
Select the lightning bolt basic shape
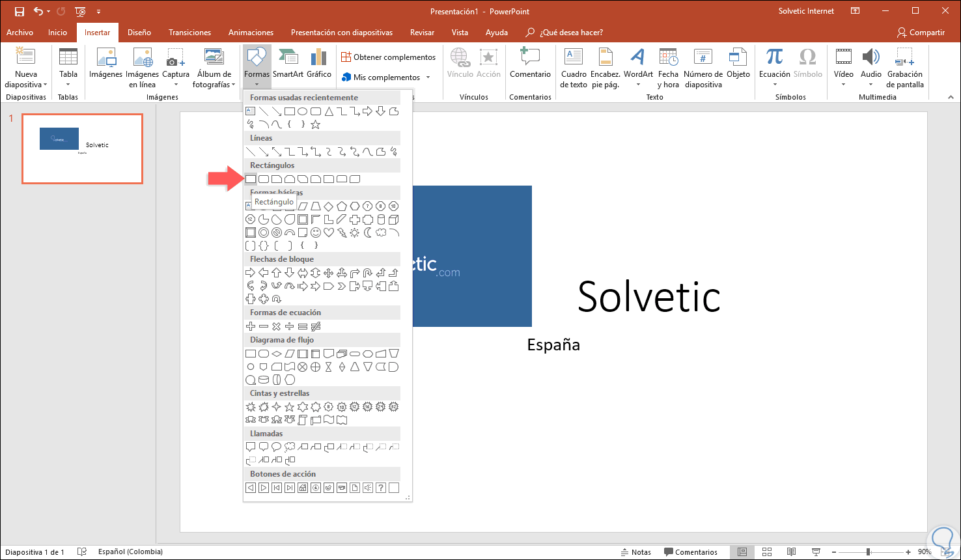click(342, 232)
